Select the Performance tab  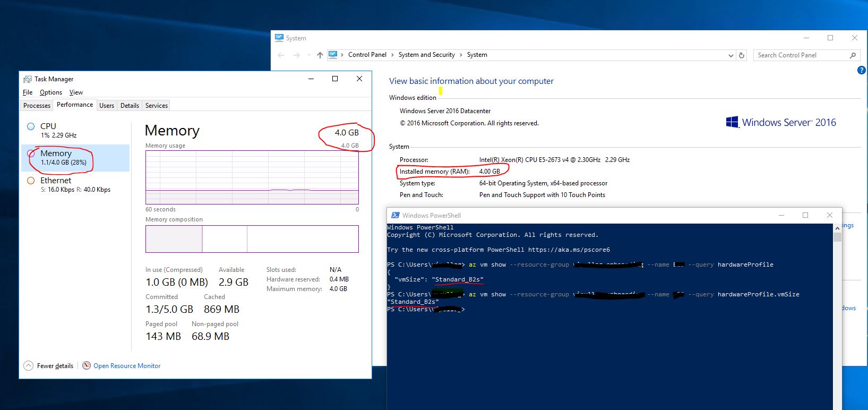[75, 105]
